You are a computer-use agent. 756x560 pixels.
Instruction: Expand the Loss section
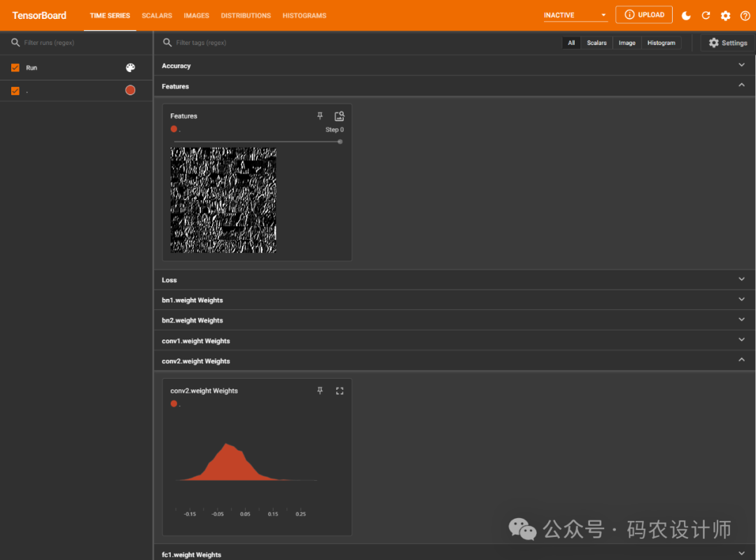tap(741, 279)
